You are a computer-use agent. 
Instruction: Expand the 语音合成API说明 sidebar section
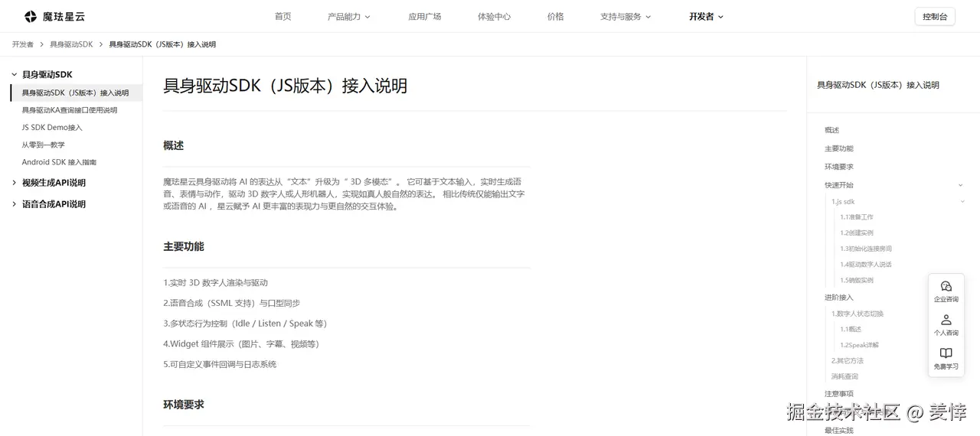[14, 204]
